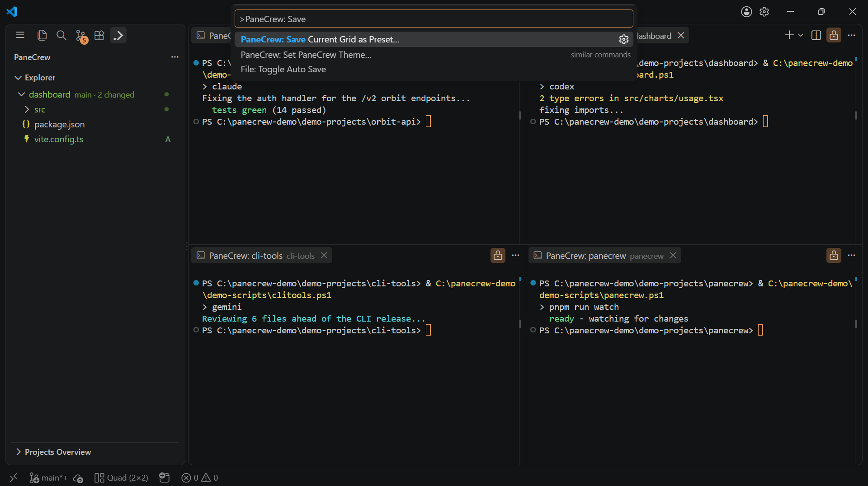Click 'ready - watching for changes' line

[x=618, y=318]
